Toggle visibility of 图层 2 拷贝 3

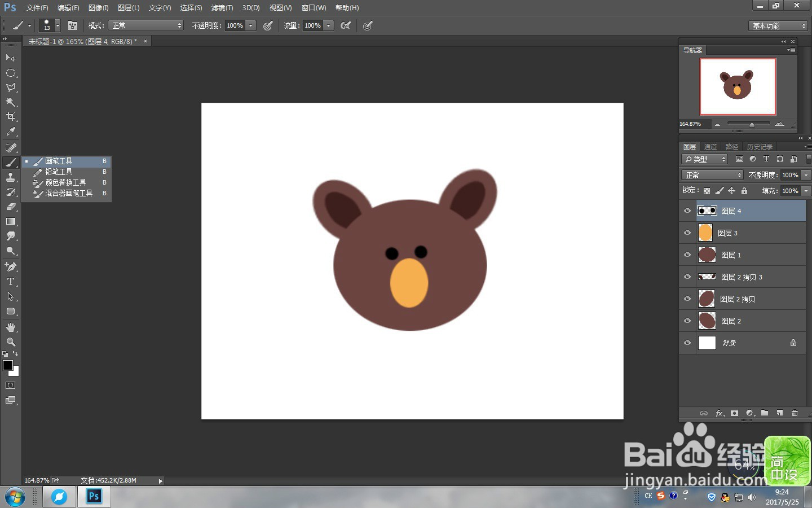click(x=687, y=277)
